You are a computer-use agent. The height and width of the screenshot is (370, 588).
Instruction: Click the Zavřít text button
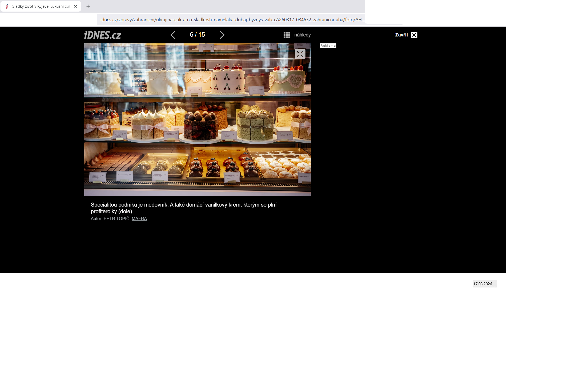pos(401,35)
